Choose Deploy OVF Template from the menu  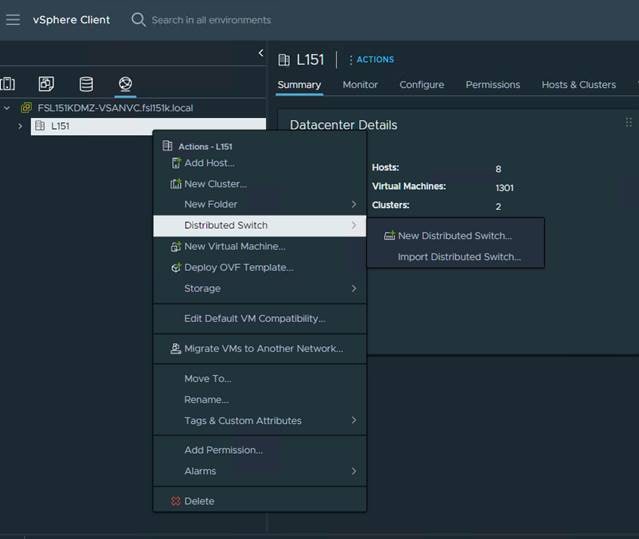[x=260, y=268]
